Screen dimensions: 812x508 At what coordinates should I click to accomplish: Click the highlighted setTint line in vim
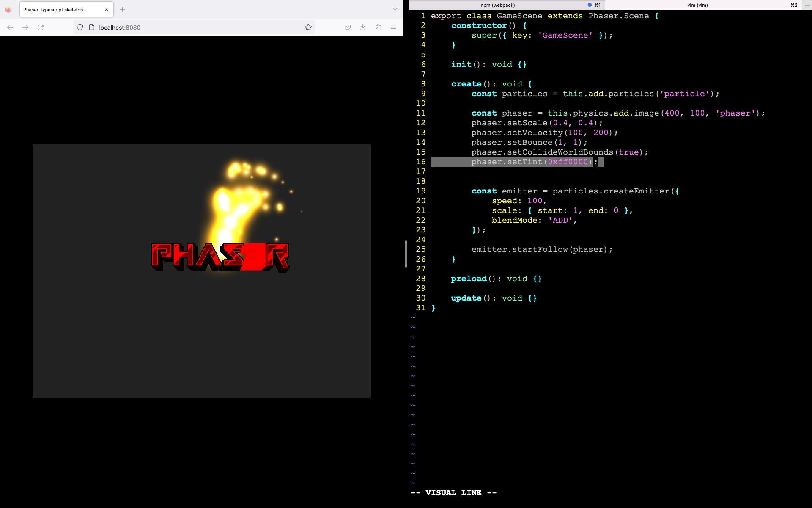pyautogui.click(x=529, y=162)
